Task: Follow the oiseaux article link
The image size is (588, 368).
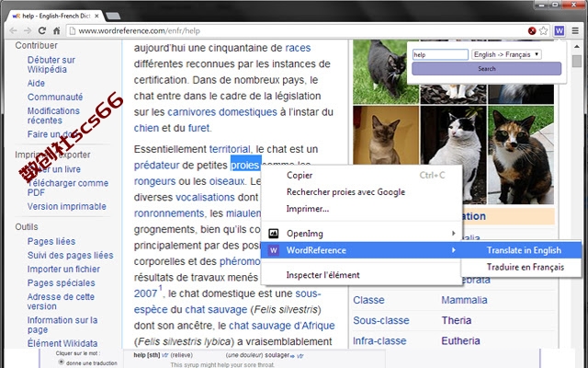Action: click(x=227, y=181)
